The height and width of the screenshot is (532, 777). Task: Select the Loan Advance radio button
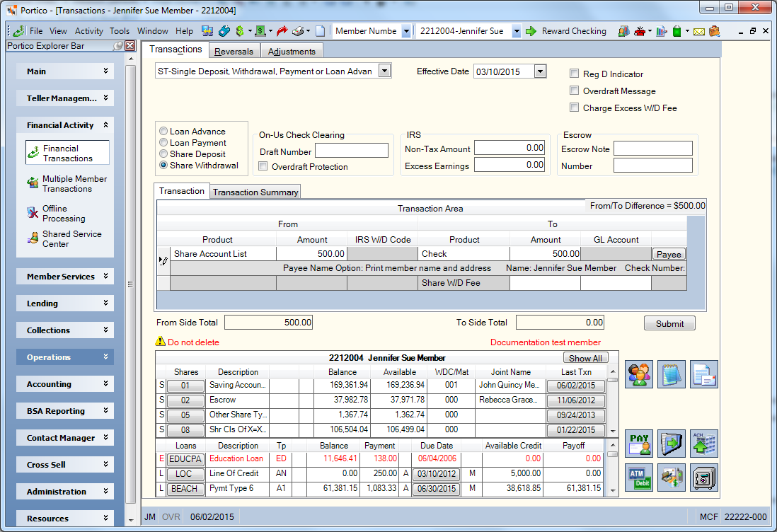[163, 132]
